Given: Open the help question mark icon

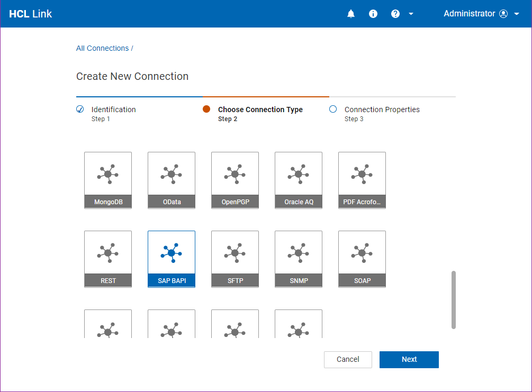Looking at the screenshot, I should (395, 14).
